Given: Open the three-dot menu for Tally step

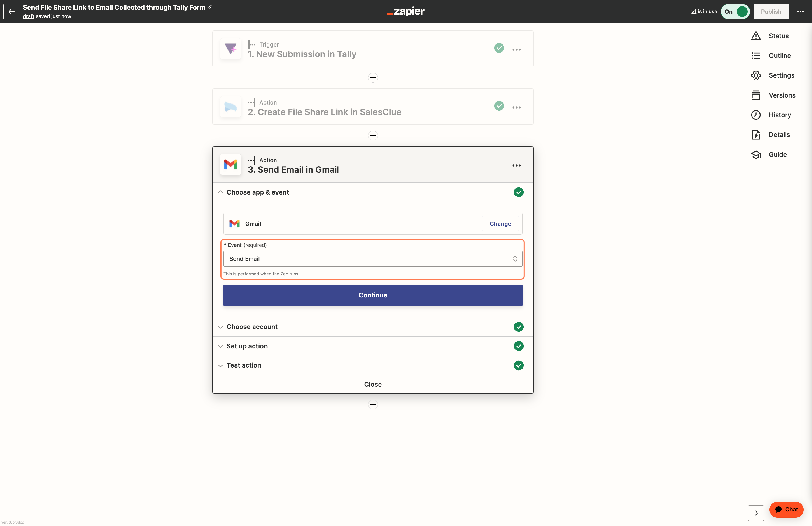Looking at the screenshot, I should [517, 50].
